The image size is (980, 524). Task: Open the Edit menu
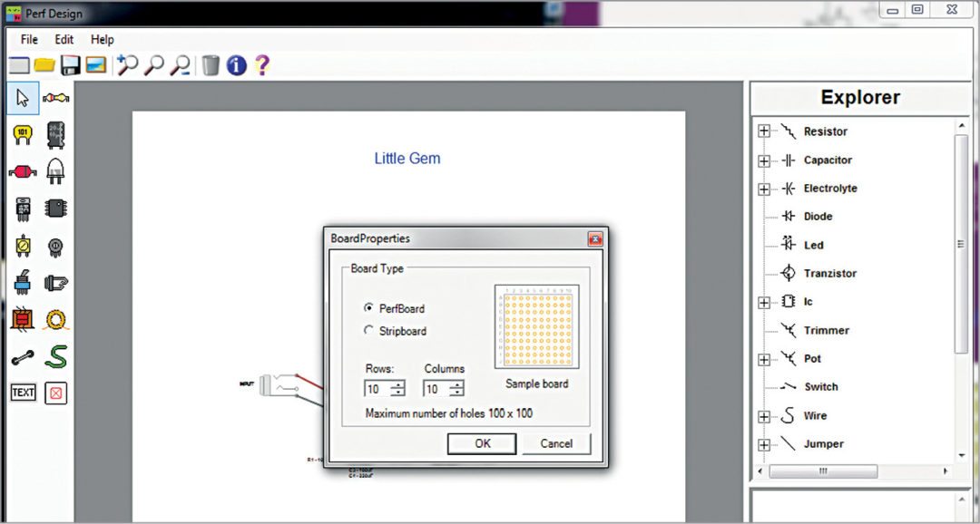point(64,40)
